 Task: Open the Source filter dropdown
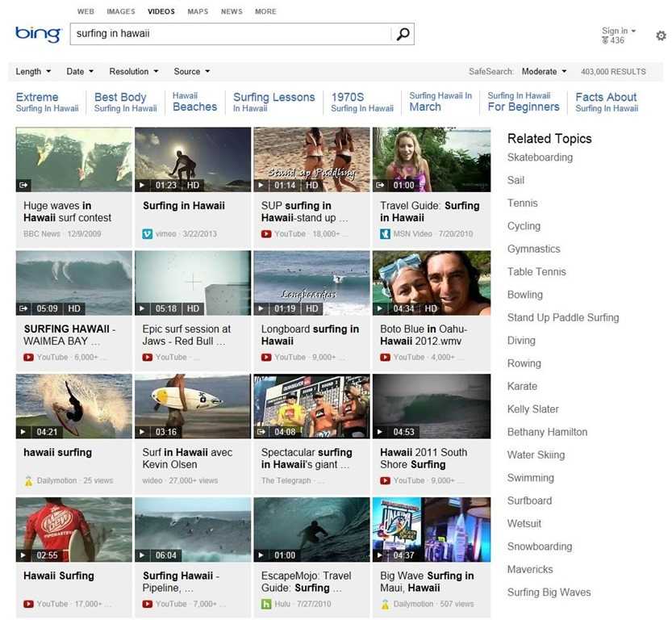191,71
